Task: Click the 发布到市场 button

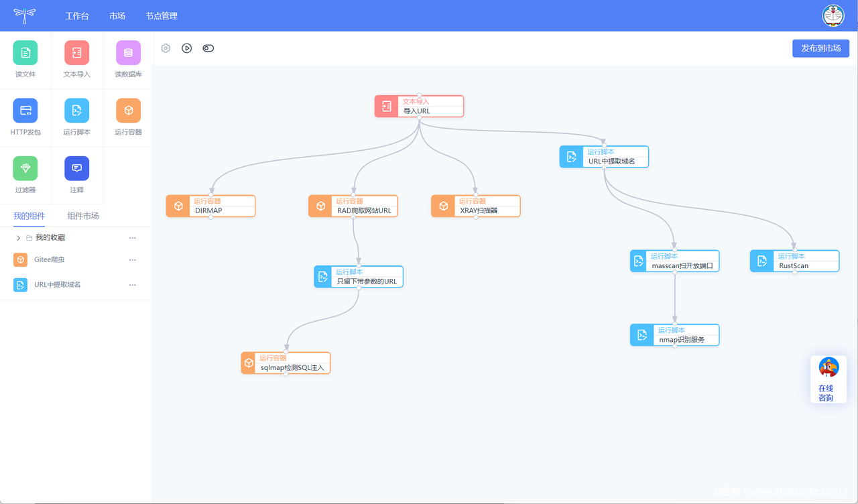Action: click(820, 48)
